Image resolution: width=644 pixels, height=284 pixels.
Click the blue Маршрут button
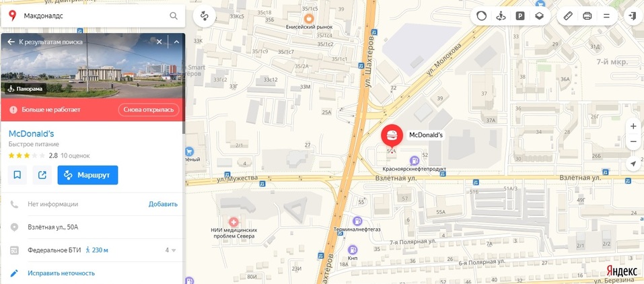click(x=87, y=175)
